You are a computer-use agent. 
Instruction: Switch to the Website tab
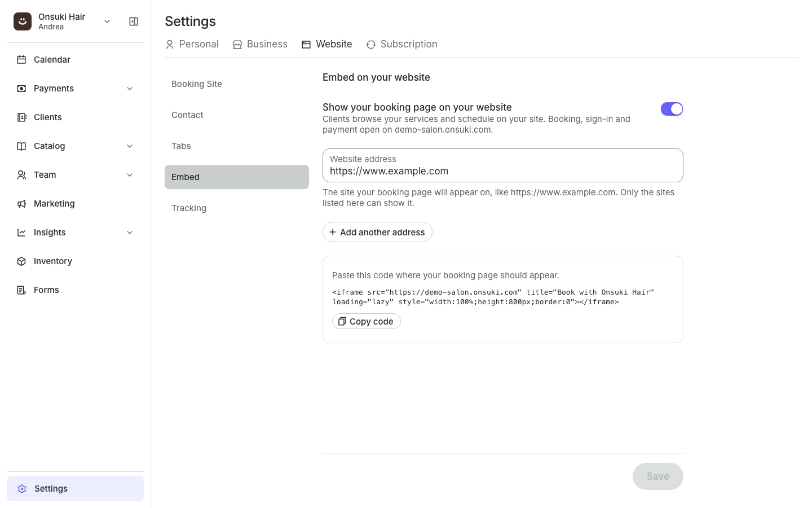327,44
